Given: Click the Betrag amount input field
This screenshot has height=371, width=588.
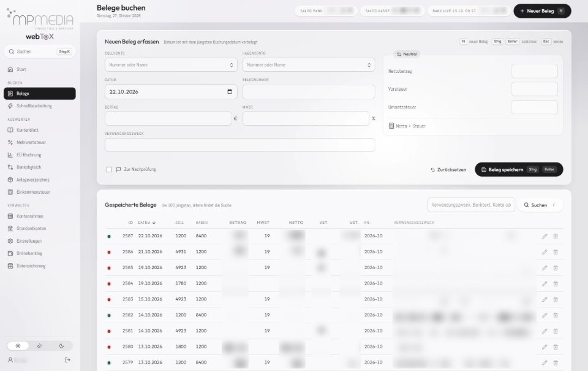Looking at the screenshot, I should pos(168,118).
